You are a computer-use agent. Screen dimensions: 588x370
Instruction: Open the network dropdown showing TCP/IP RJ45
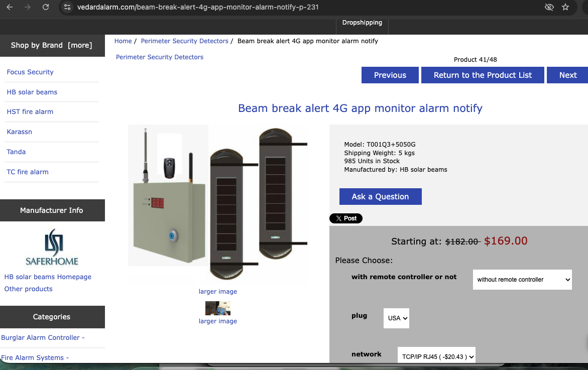tap(436, 356)
